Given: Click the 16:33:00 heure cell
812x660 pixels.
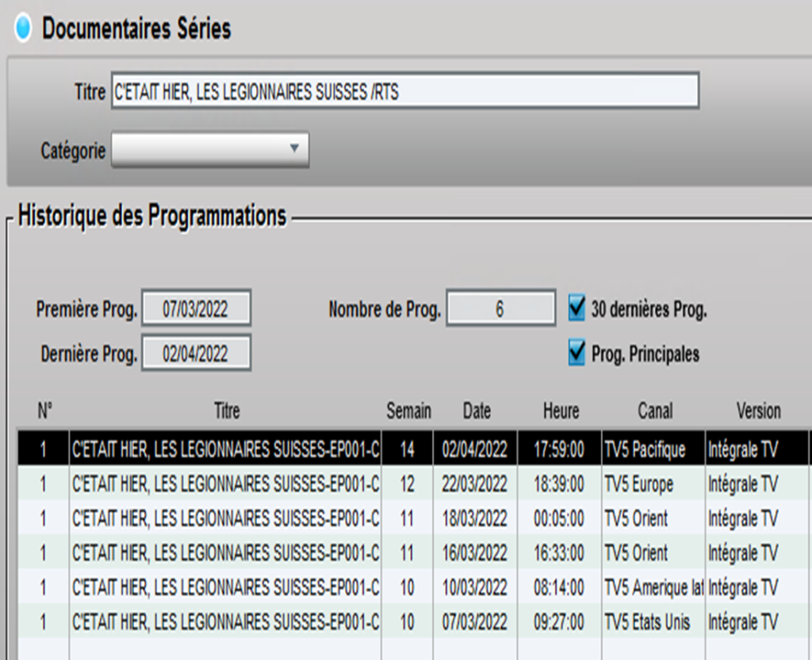Looking at the screenshot, I should (559, 553).
